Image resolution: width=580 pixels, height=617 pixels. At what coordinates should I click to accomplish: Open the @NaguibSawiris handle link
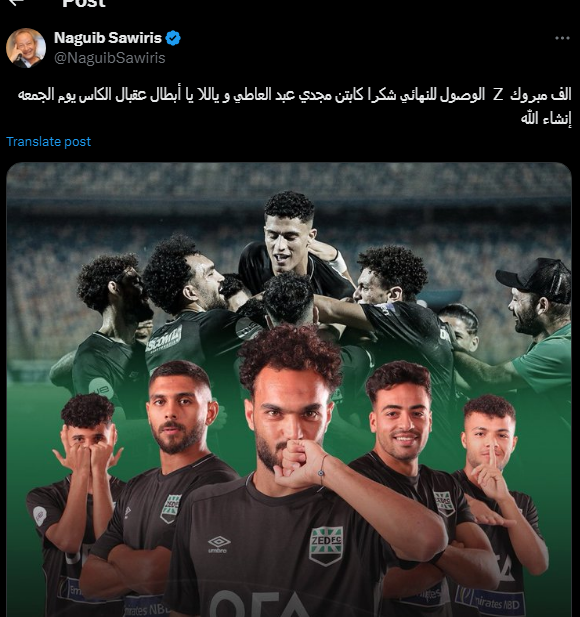tap(109, 58)
